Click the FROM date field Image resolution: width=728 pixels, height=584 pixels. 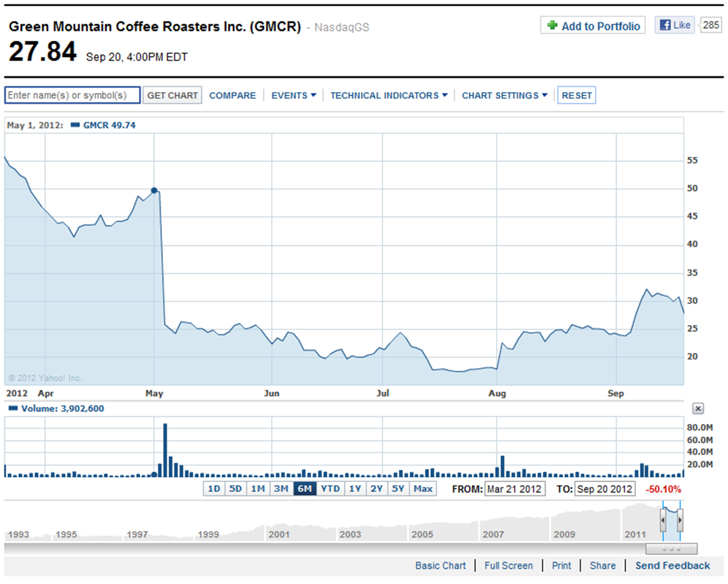pos(514,489)
